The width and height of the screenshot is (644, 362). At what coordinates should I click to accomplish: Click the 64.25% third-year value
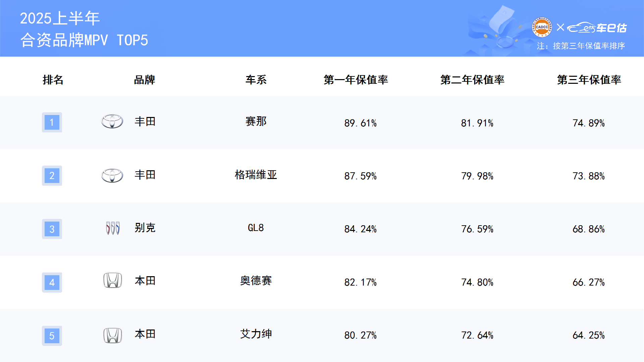point(589,335)
